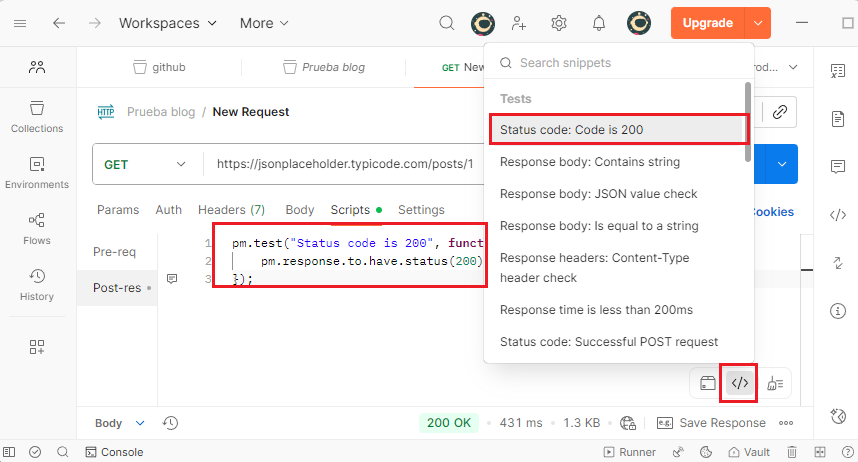Click the snippets code icon button

pyautogui.click(x=740, y=383)
